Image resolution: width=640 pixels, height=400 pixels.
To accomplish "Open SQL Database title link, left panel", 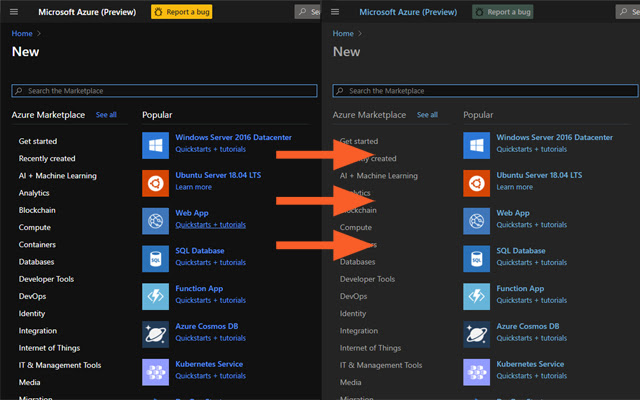I will (x=200, y=251).
